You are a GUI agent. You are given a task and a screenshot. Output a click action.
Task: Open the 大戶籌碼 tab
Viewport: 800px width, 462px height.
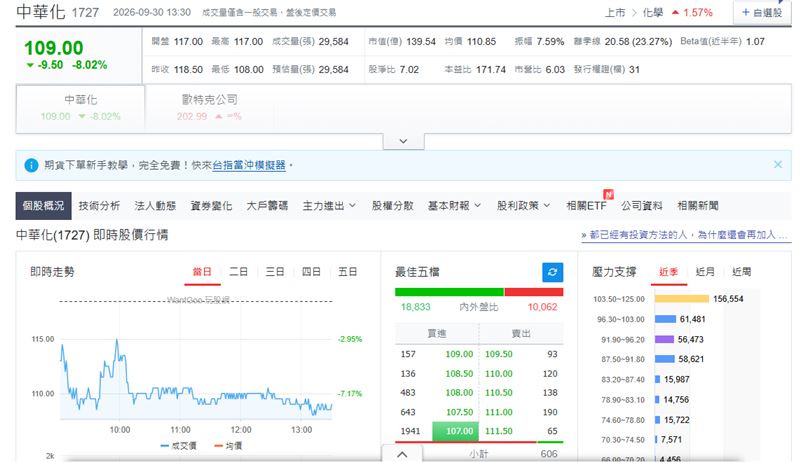pos(267,206)
